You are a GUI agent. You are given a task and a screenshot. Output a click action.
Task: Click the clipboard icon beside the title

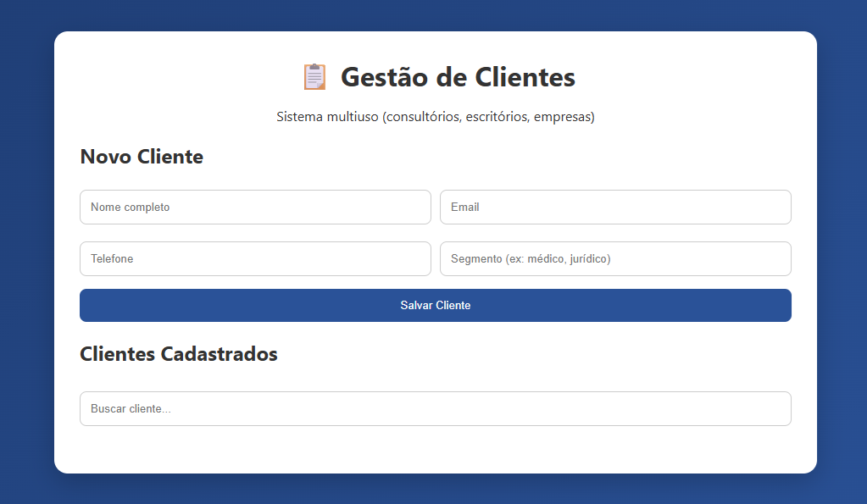tap(314, 77)
